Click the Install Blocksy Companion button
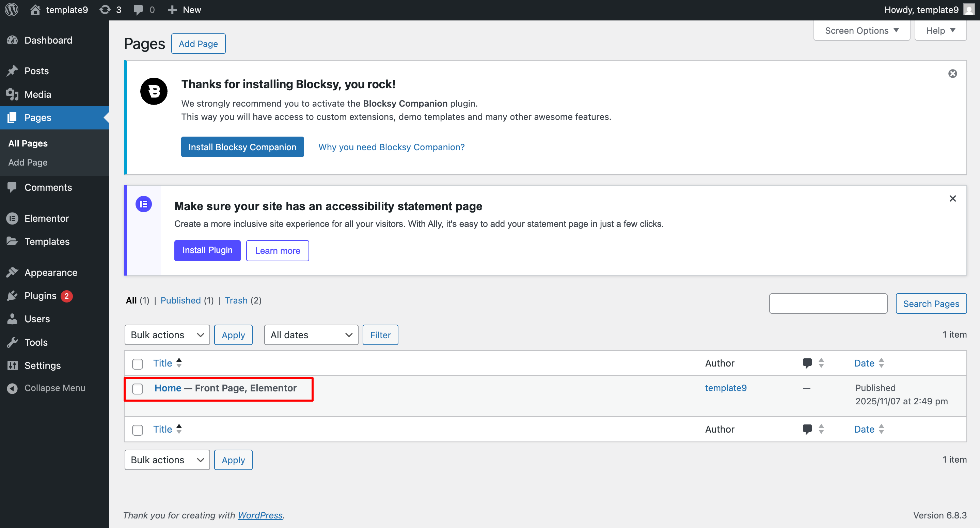 point(242,147)
